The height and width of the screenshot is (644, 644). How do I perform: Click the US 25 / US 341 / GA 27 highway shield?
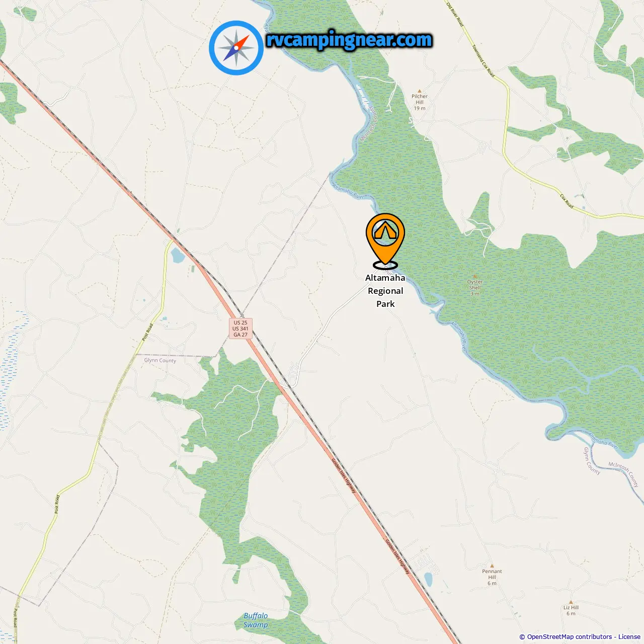(x=240, y=329)
